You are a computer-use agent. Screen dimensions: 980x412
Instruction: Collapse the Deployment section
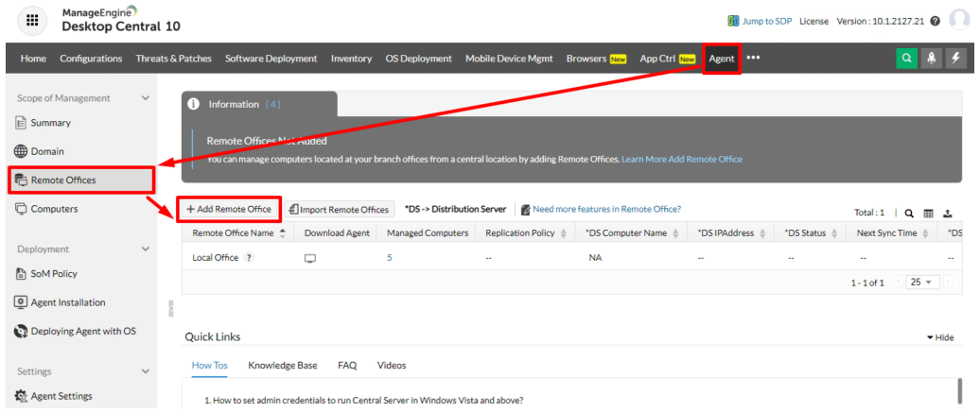click(146, 249)
